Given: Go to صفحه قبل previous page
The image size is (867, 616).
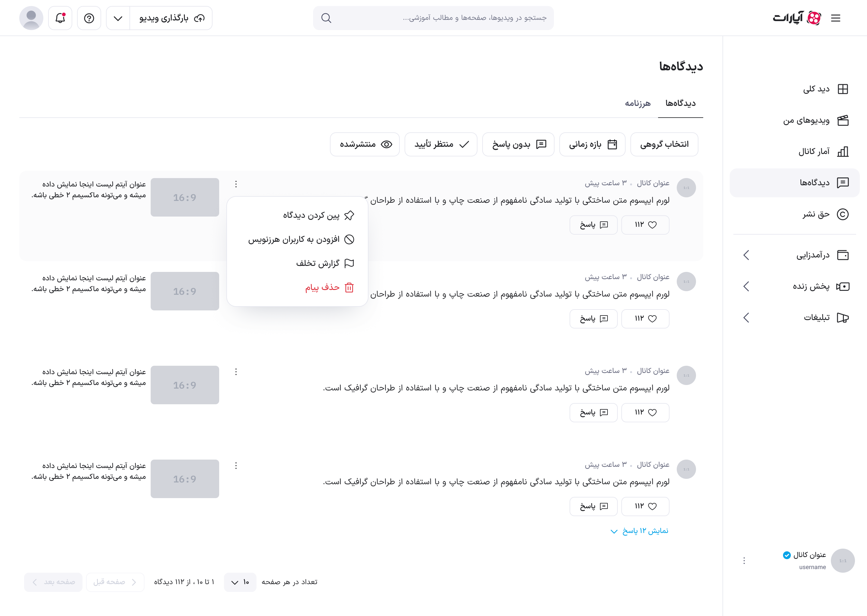Looking at the screenshot, I should [x=115, y=582].
